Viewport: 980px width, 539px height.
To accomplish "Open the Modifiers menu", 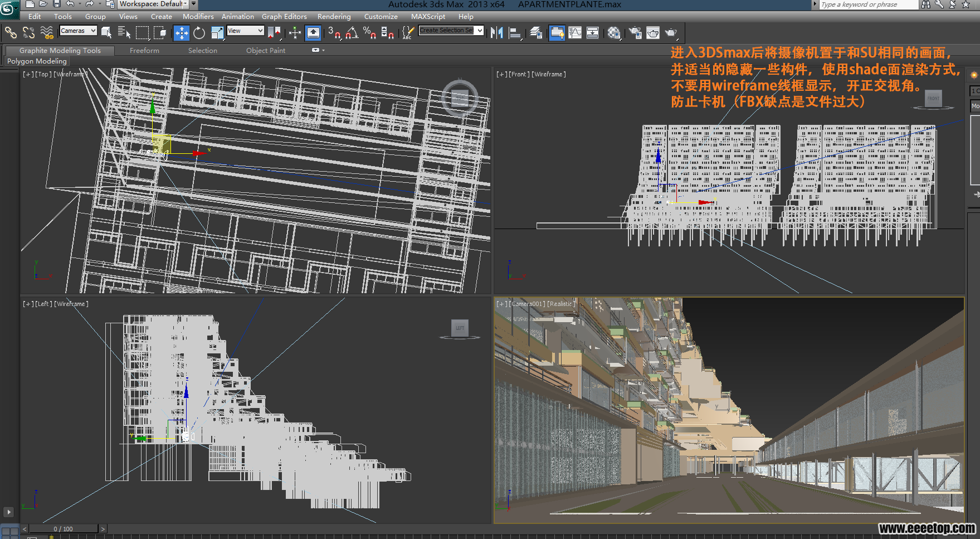I will click(198, 17).
